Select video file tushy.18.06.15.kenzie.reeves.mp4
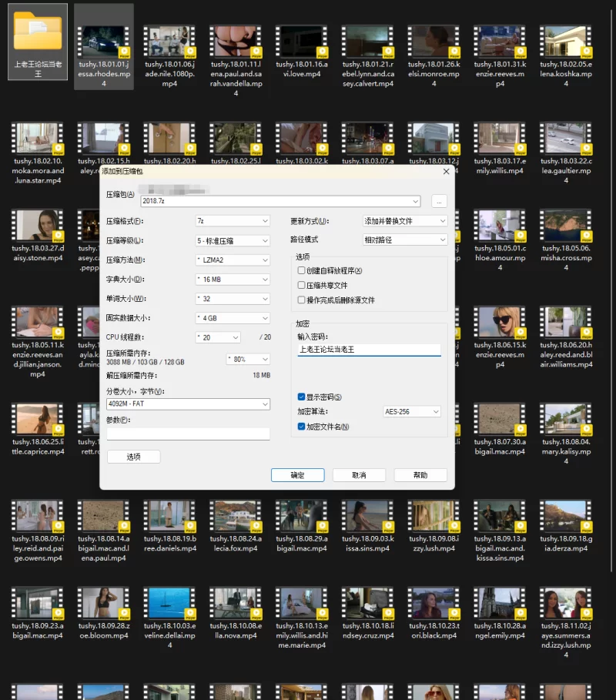The image size is (616, 700). tap(500, 337)
